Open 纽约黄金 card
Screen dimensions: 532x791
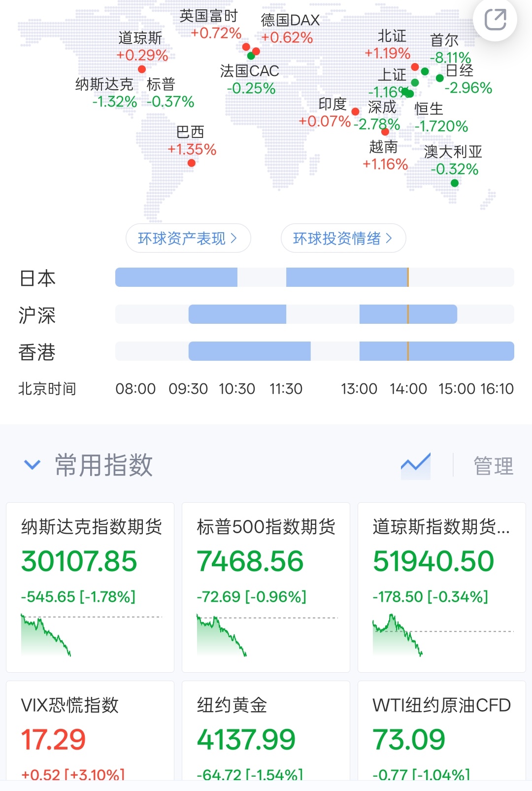pos(266,731)
